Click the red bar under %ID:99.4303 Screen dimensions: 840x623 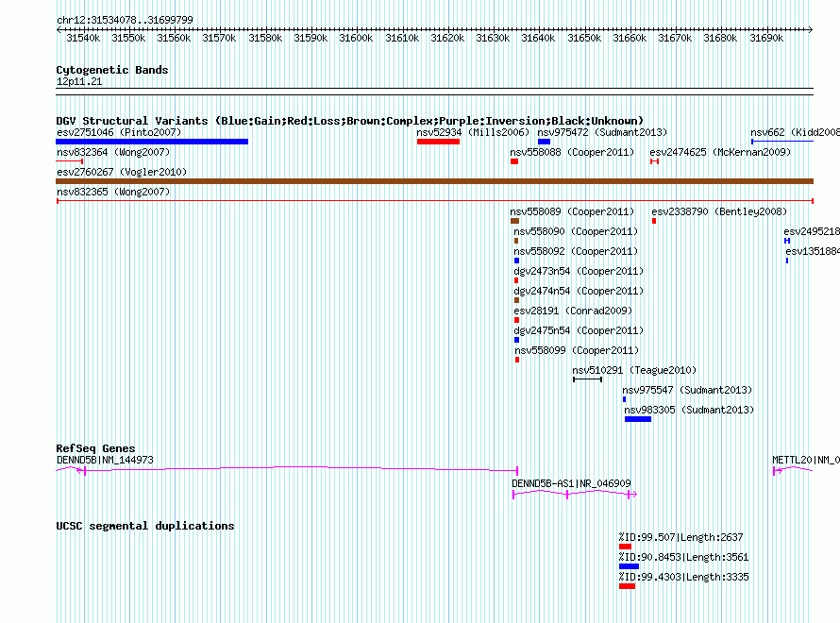[x=627, y=586]
